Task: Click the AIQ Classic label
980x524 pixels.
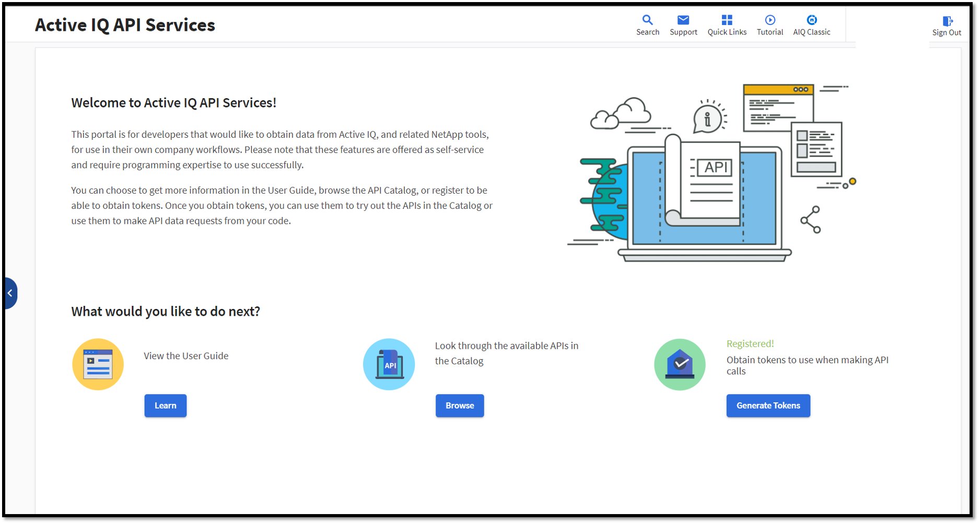Action: (811, 32)
